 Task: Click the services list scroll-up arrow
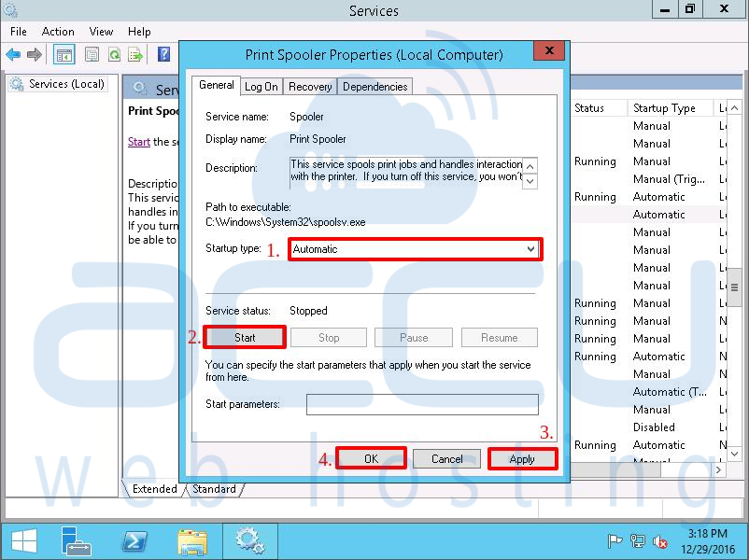(735, 108)
